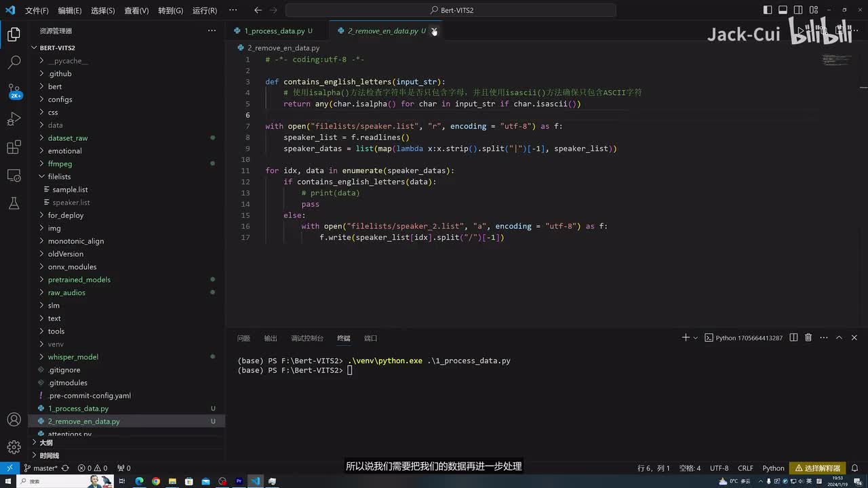Image resolution: width=868 pixels, height=488 pixels.
Task: Open the Extensions view
Action: click(x=14, y=148)
